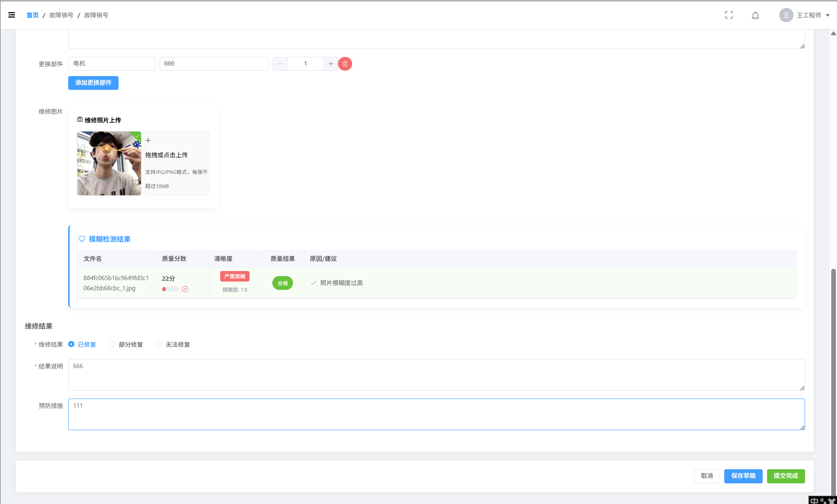This screenshot has height=504, width=837.
Task: Click 添加更换部件 button
Action: point(93,83)
